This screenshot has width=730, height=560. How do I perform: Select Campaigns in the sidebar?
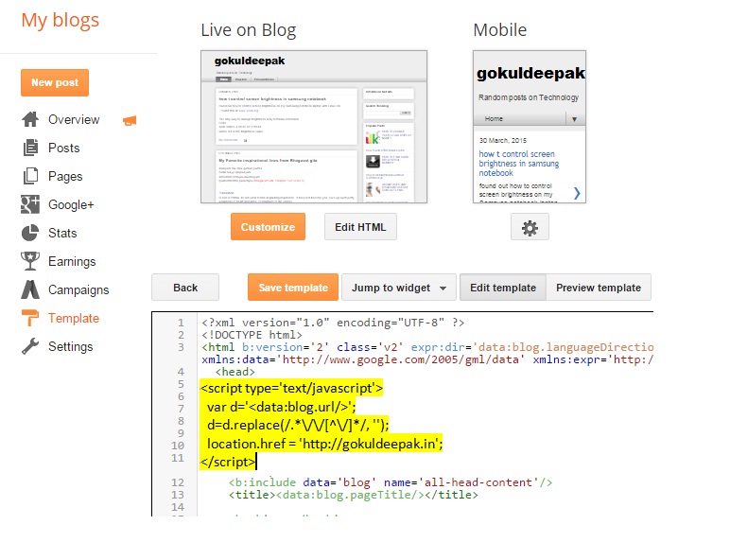click(x=78, y=290)
